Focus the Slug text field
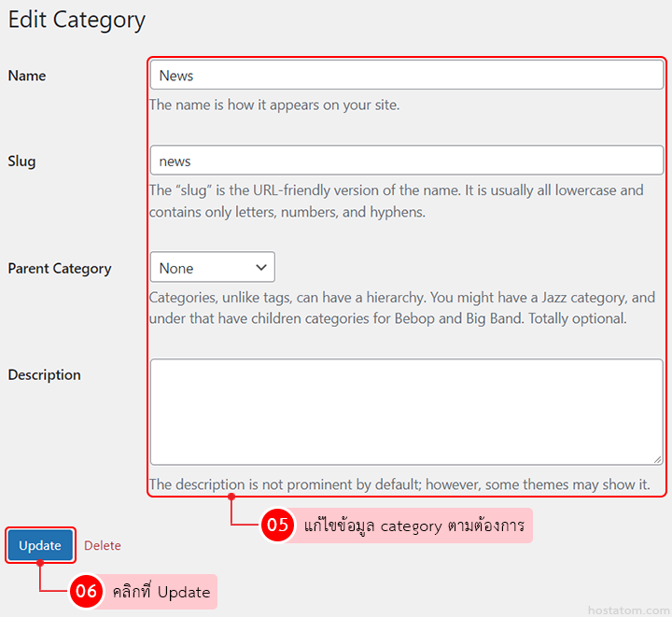This screenshot has height=617, width=672. pos(406,161)
